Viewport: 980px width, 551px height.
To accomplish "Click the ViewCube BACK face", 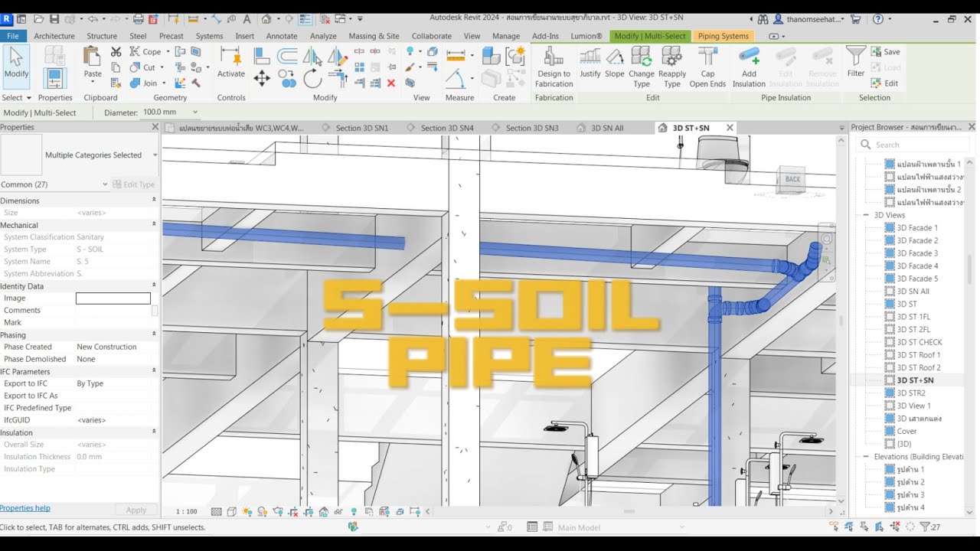I will [792, 179].
